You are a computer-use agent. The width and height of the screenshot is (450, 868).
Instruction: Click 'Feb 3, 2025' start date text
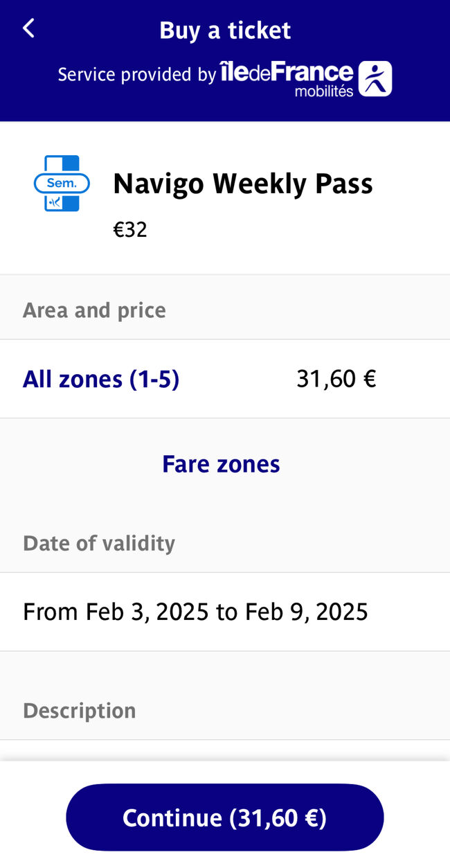(147, 612)
